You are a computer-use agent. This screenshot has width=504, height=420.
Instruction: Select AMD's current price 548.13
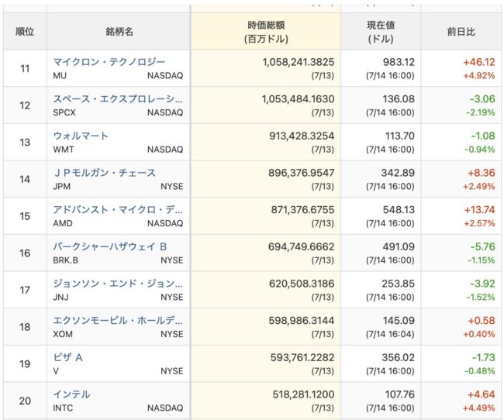pyautogui.click(x=399, y=209)
